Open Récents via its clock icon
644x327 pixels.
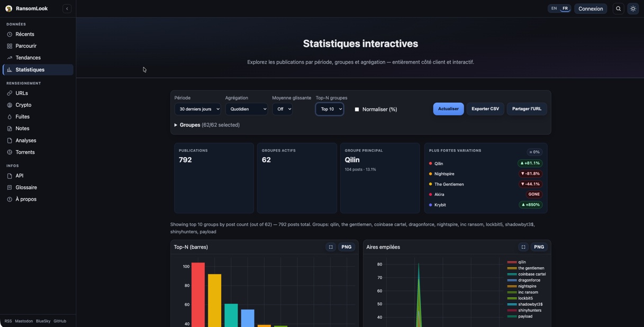[10, 34]
